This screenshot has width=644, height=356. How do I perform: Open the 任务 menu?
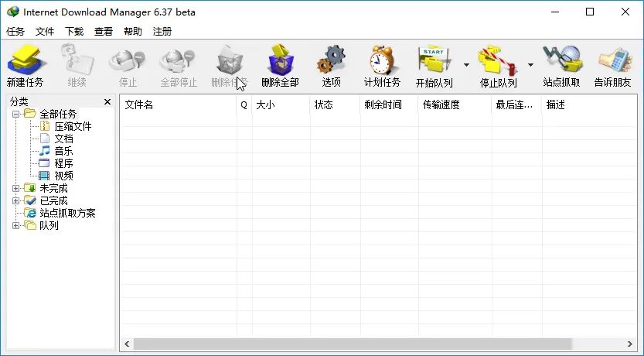[15, 32]
